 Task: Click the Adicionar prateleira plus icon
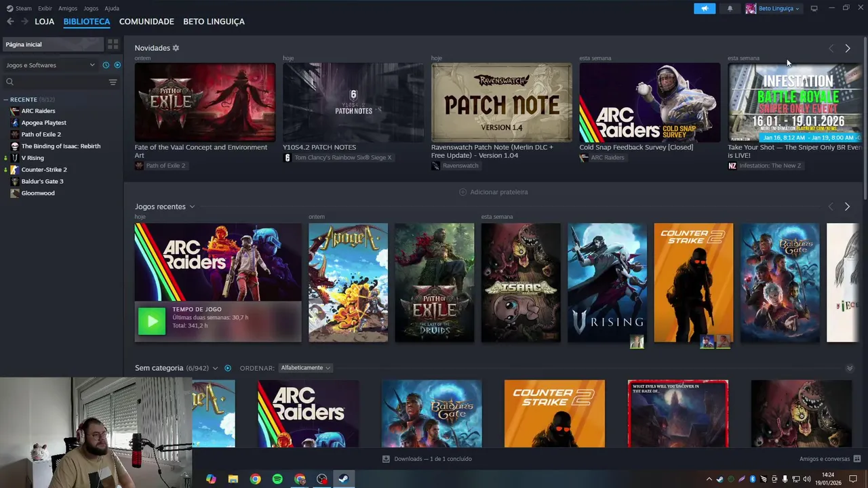[463, 192]
